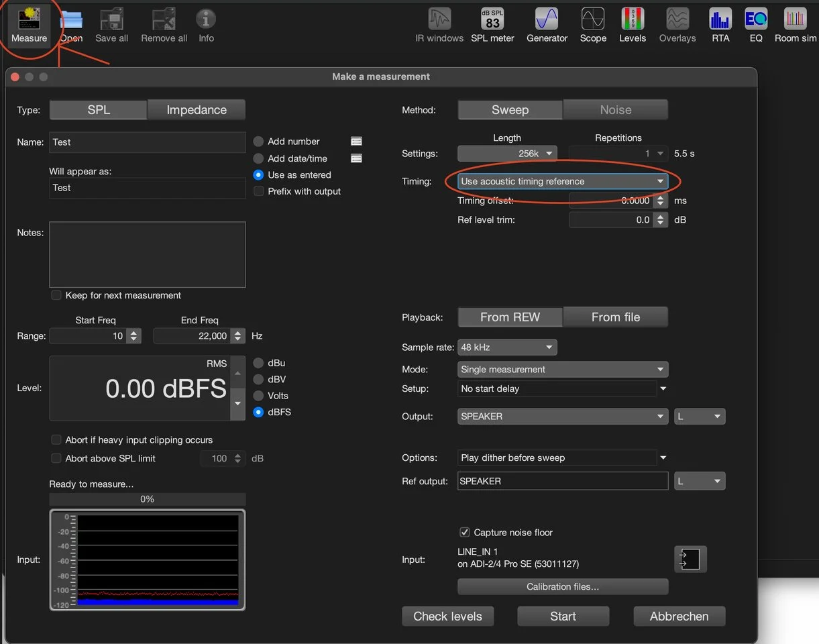The image size is (819, 644).
Task: Expand the Timing reference dropdown
Action: [x=562, y=181]
